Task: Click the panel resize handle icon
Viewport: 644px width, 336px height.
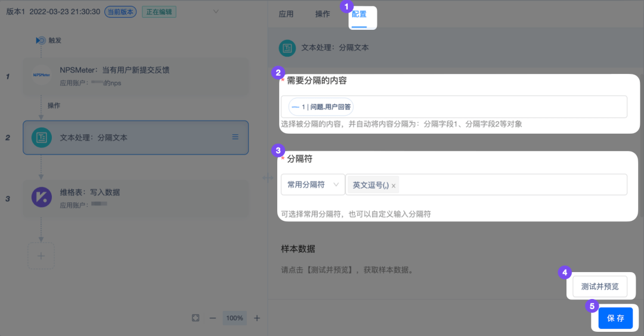Action: pos(268,178)
